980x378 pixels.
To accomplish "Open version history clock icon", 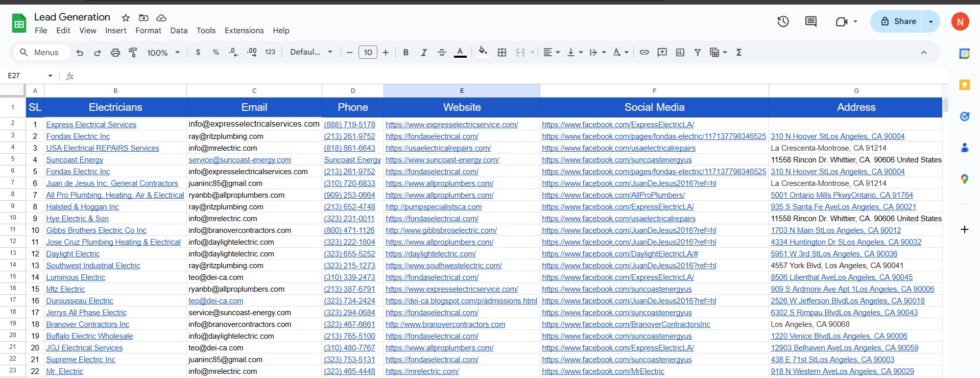I will (x=783, y=21).
